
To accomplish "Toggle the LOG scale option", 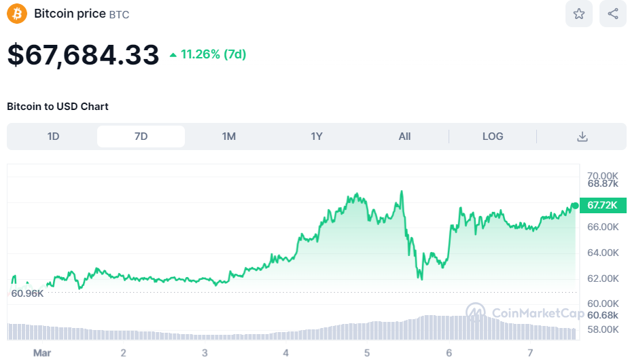I will (x=493, y=136).
